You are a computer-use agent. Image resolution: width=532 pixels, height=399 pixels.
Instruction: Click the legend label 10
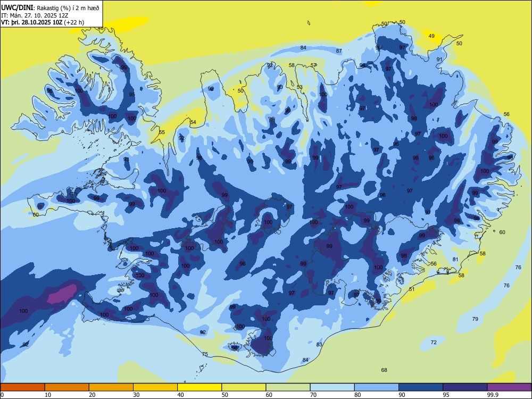tap(48, 395)
